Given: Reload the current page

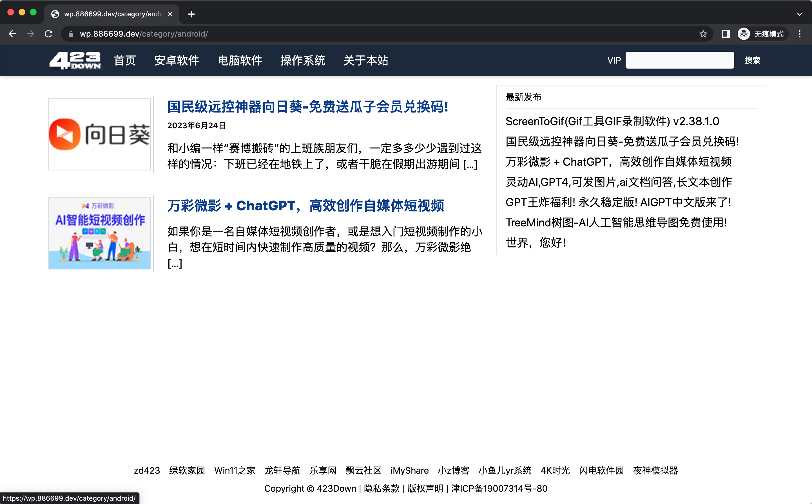Looking at the screenshot, I should point(49,34).
